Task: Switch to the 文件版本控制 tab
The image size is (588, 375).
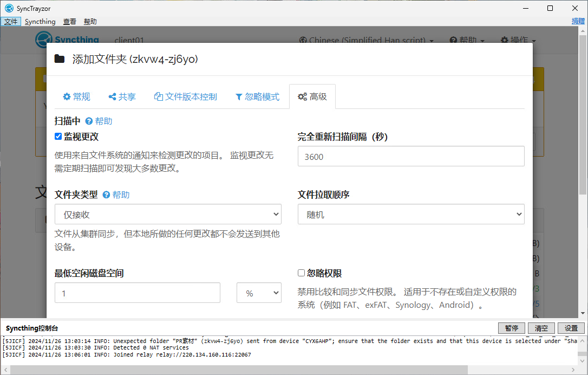Action: 185,96
